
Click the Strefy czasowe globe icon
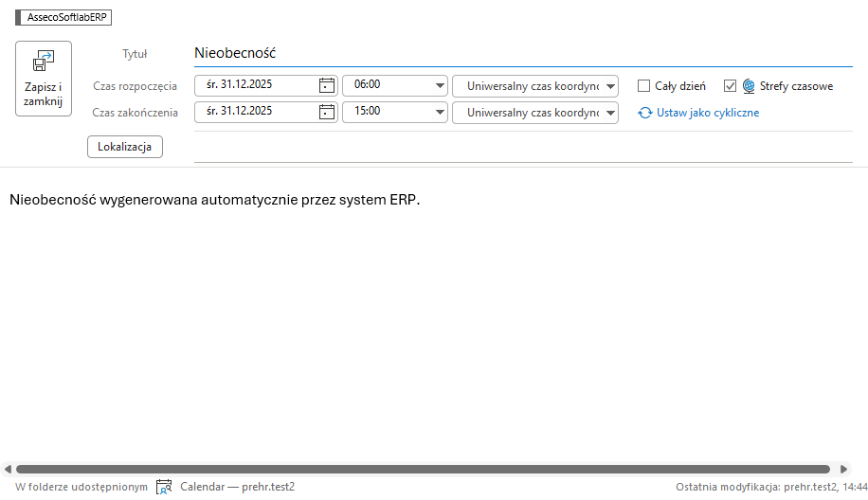click(x=749, y=86)
